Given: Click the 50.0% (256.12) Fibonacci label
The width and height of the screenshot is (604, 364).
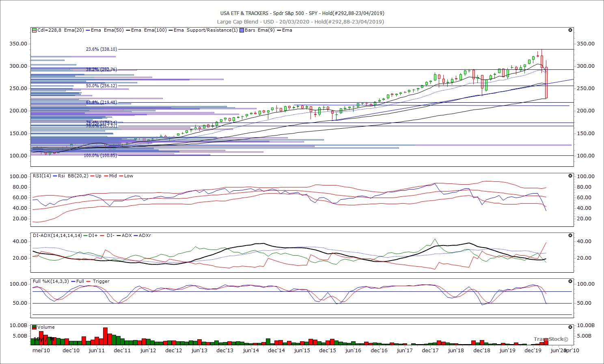Looking at the screenshot, I should [101, 86].
